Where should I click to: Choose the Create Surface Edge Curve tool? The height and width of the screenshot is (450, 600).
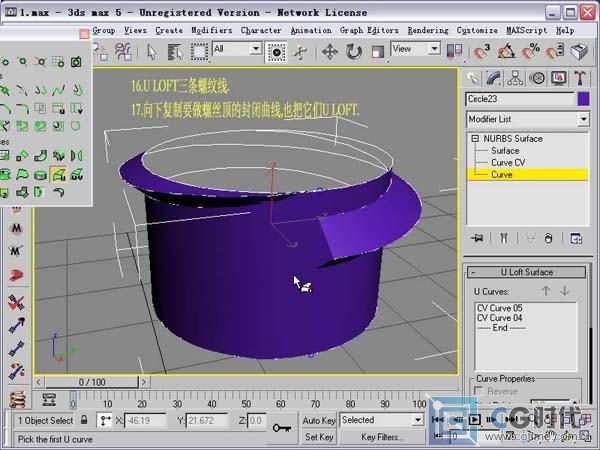[x=77, y=126]
